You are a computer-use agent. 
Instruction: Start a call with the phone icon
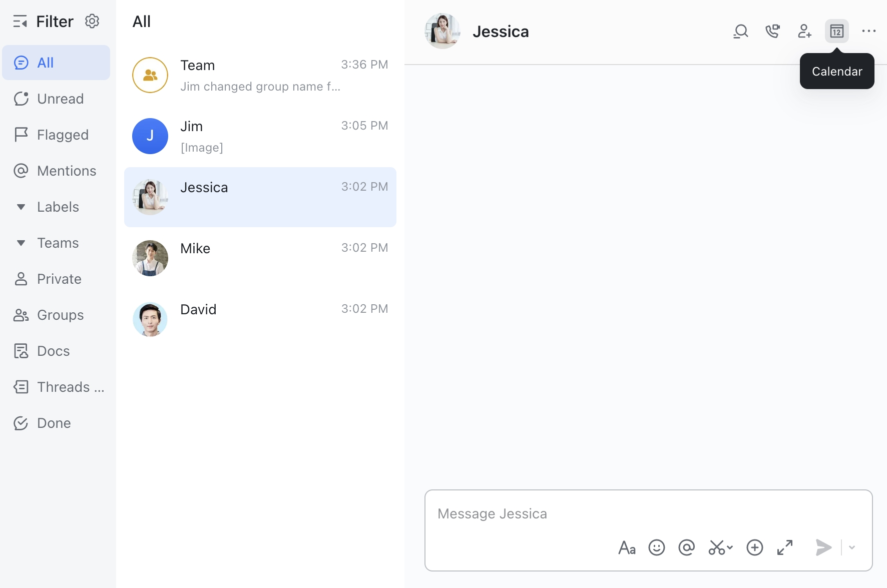point(772,31)
